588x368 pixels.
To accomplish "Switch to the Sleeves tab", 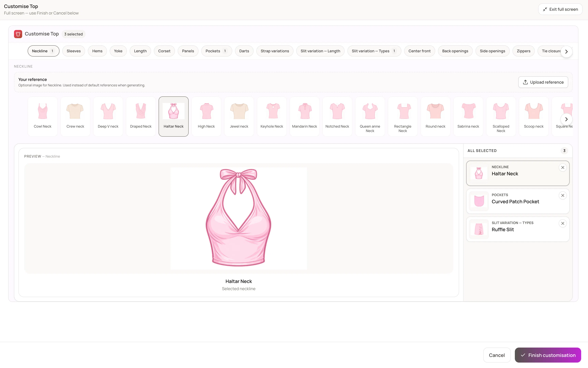I will tap(73, 51).
